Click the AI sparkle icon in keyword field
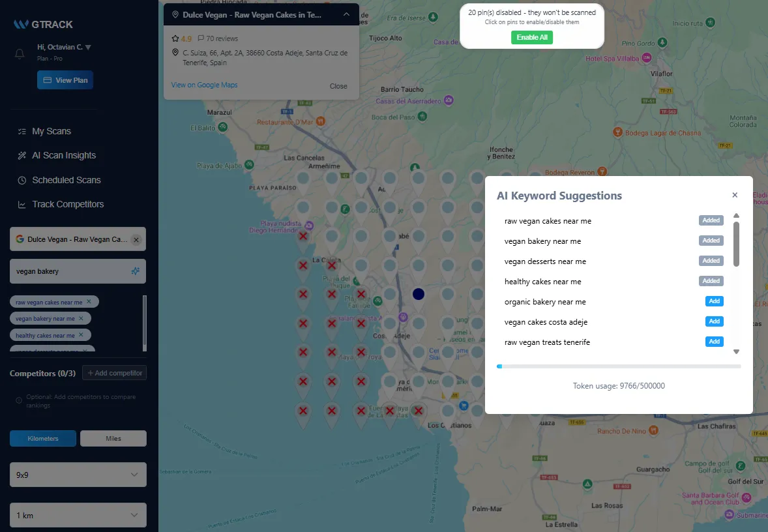The height and width of the screenshot is (532, 768). tap(136, 271)
